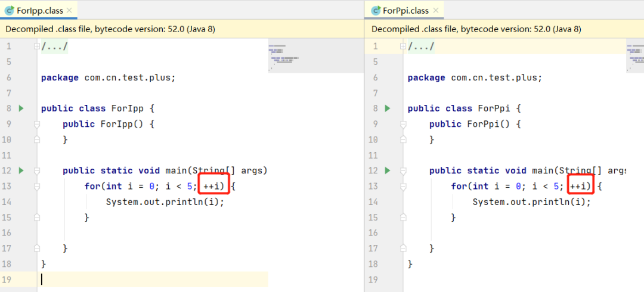This screenshot has height=292, width=644.
Task: Place cursor on System.out.println(i) in ForPpi
Action: coord(531,202)
